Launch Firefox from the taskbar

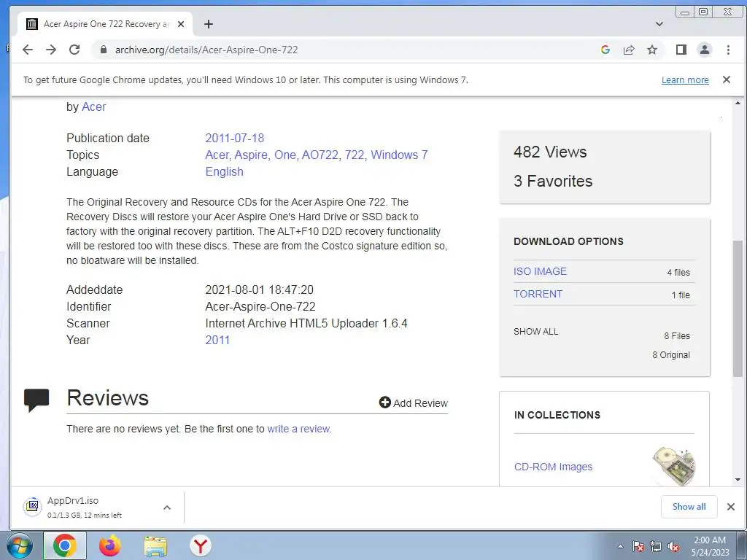tap(110, 545)
